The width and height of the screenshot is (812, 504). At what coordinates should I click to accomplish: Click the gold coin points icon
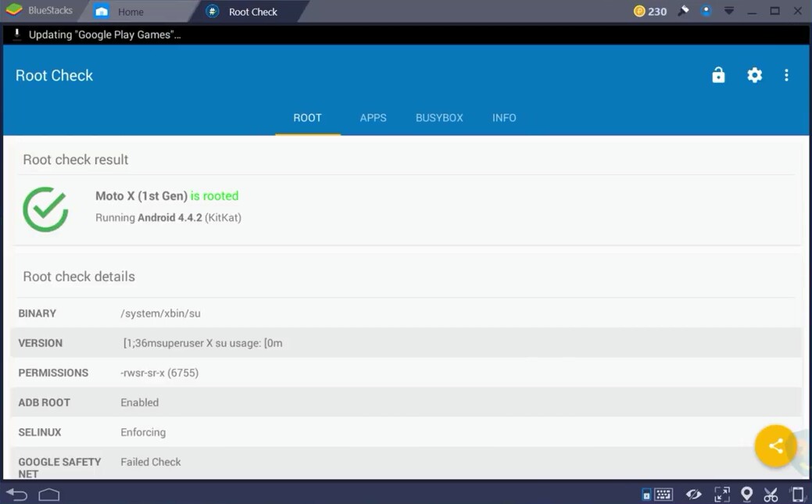click(639, 11)
